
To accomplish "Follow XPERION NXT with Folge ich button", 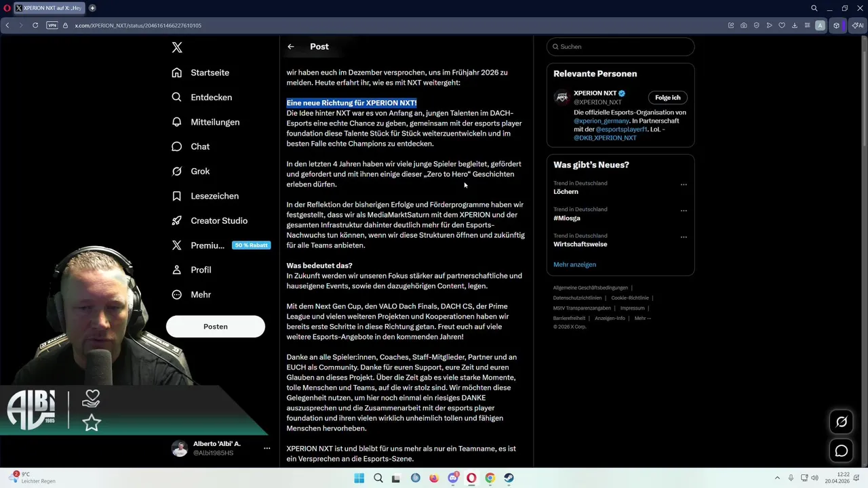I will [668, 98].
